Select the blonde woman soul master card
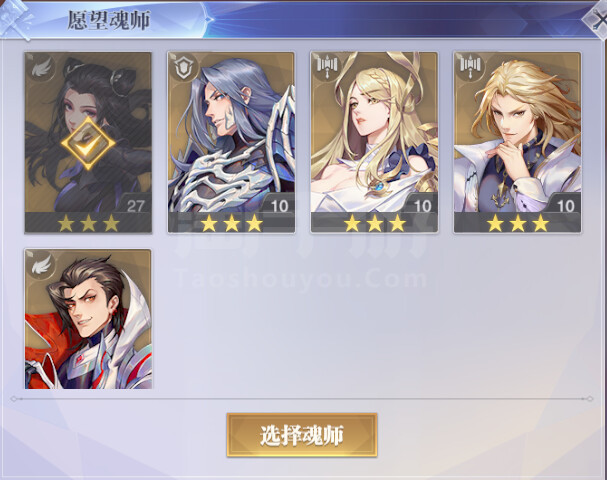607x480 pixels. click(x=374, y=142)
